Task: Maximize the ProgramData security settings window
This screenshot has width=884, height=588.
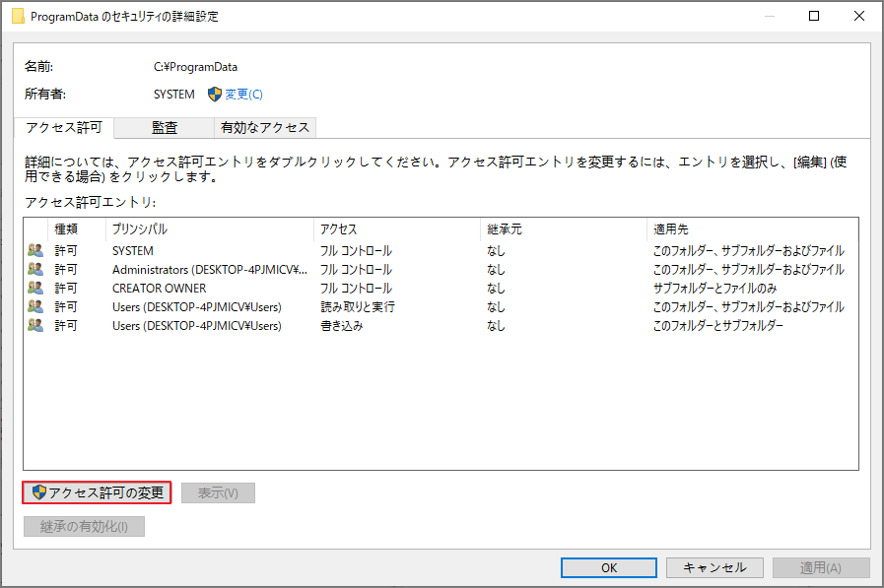Action: click(x=813, y=16)
